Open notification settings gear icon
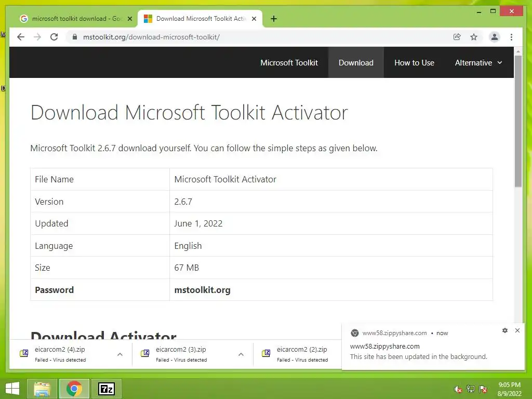 [505, 330]
